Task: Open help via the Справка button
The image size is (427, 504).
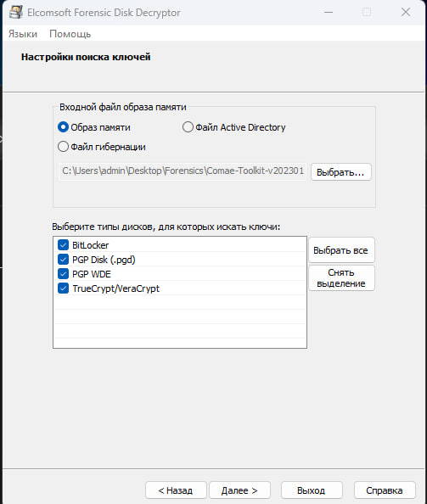Action: pos(385,490)
